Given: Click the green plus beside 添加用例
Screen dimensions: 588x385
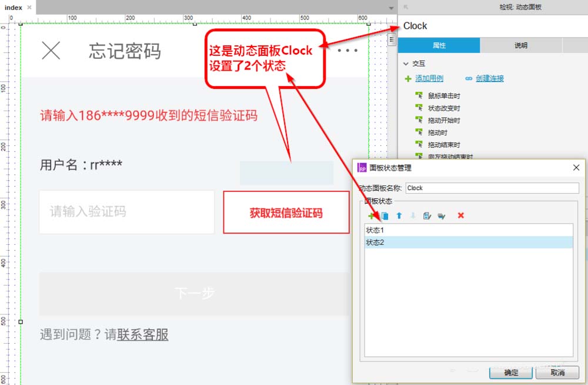Looking at the screenshot, I should tap(408, 78).
